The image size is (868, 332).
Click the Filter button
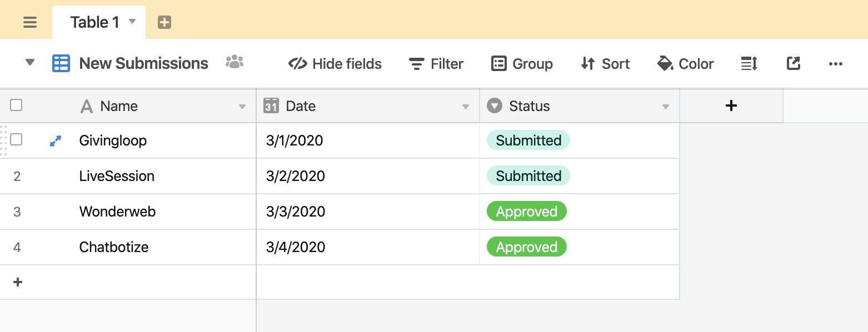click(x=436, y=64)
